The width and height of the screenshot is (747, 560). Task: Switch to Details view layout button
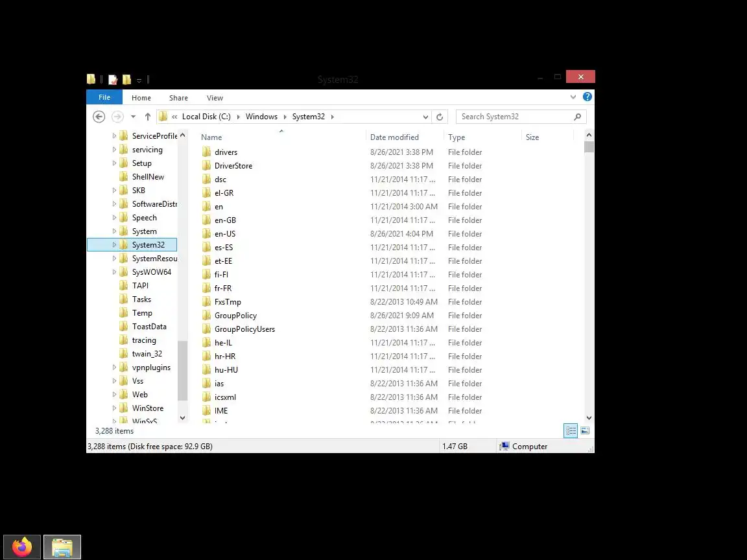point(571,430)
